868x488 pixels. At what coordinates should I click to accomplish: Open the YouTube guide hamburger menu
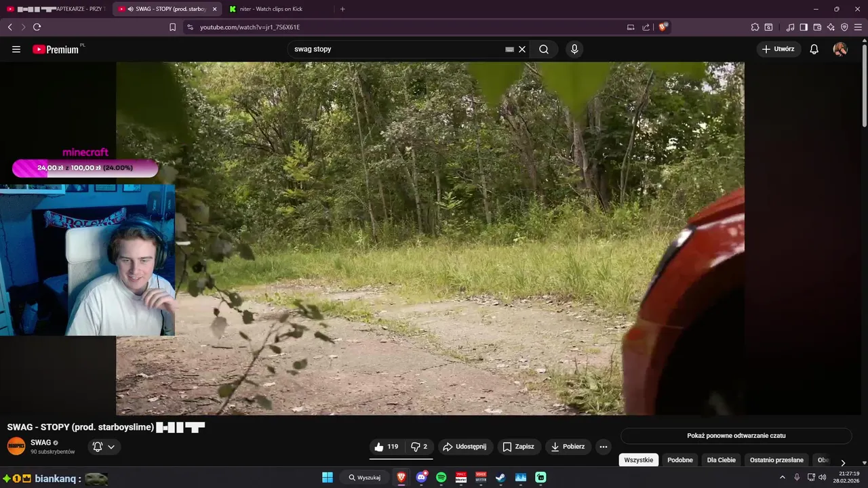click(x=16, y=49)
